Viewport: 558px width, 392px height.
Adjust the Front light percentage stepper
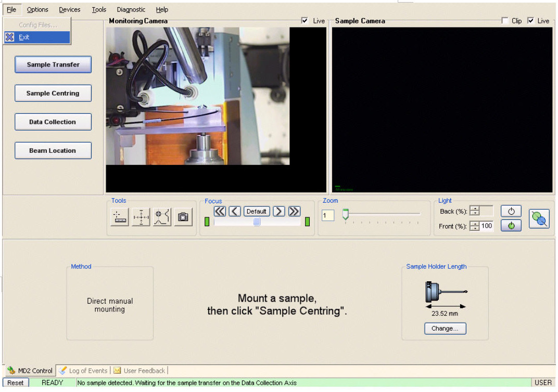tap(475, 226)
